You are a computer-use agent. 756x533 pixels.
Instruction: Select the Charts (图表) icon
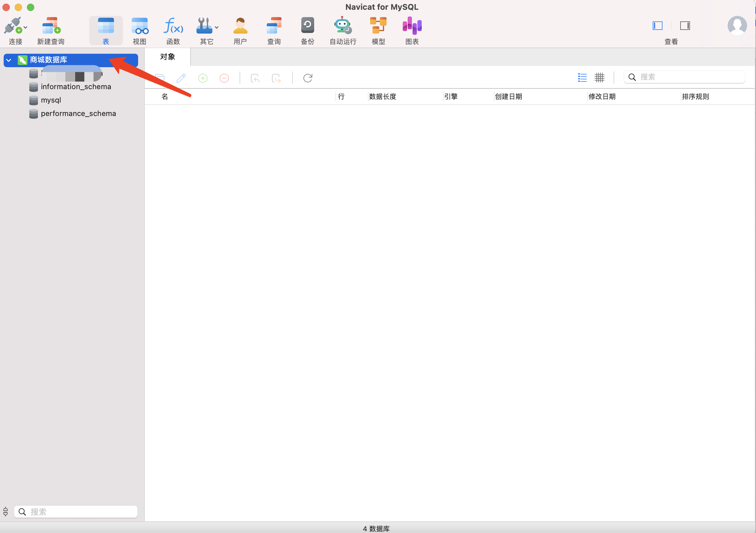pos(412,26)
